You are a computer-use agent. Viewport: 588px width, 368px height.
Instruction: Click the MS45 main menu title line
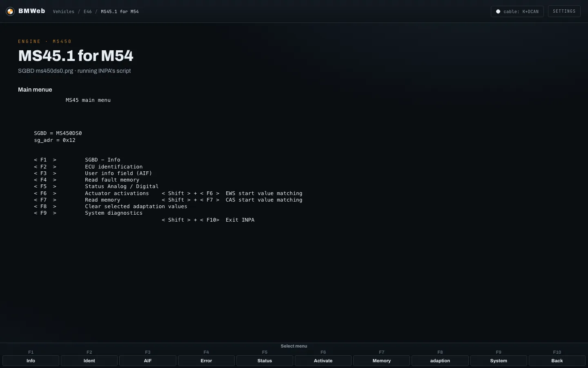pos(88,100)
